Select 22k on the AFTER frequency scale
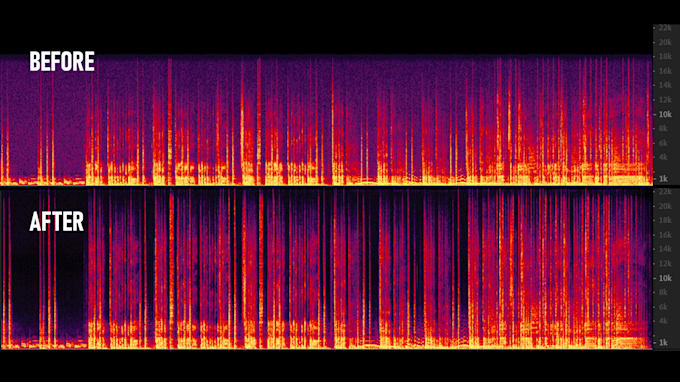 tap(665, 192)
